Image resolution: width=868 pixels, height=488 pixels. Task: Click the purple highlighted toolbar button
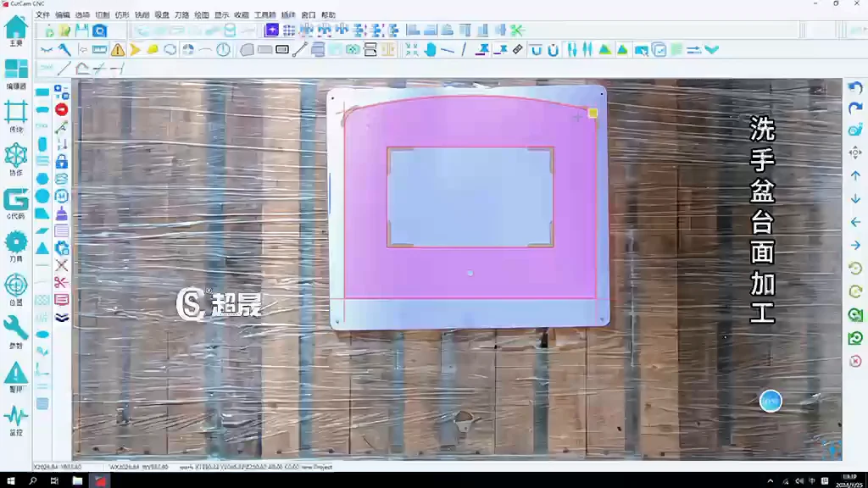pyautogui.click(x=271, y=30)
